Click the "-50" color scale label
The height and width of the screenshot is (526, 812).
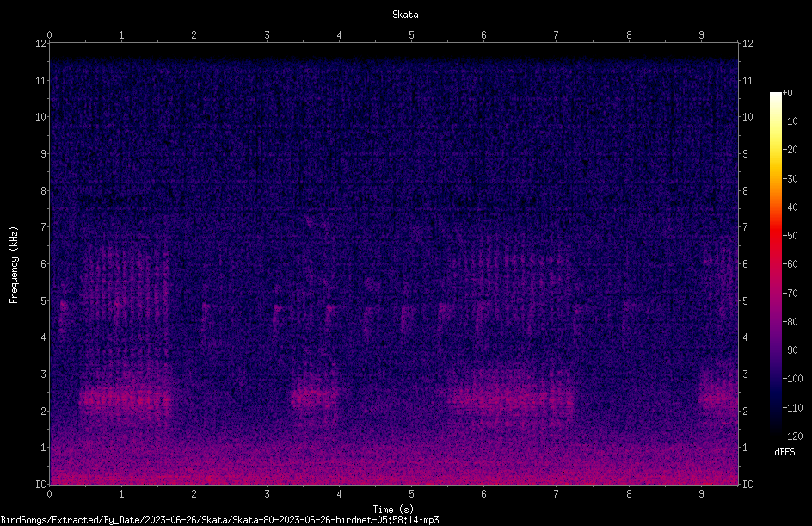click(790, 236)
